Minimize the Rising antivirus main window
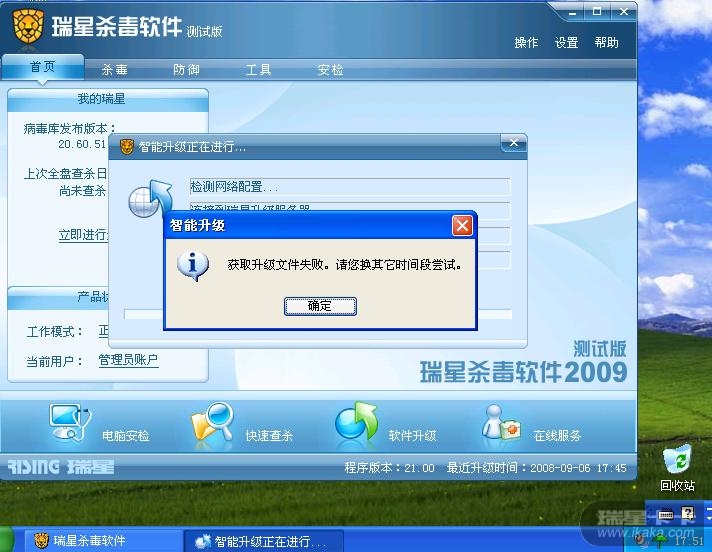Screen dimensions: 712x552 tap(572, 12)
